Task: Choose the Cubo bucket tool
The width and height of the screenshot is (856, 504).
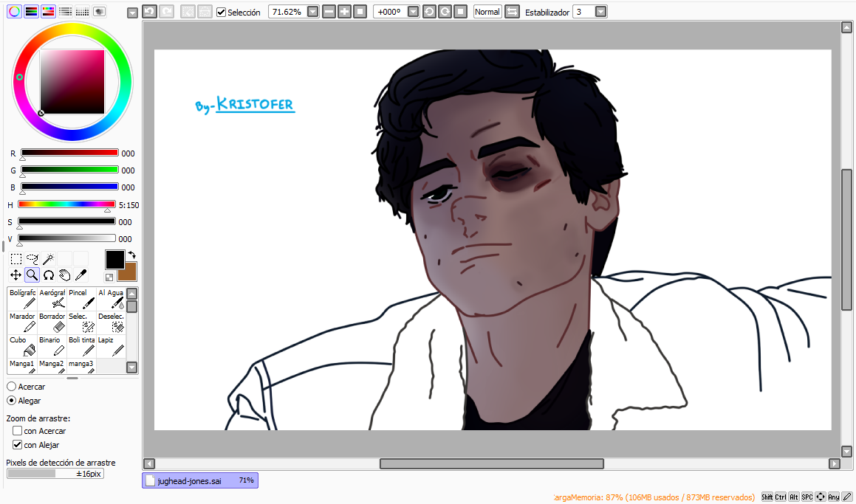Action: pyautogui.click(x=22, y=346)
